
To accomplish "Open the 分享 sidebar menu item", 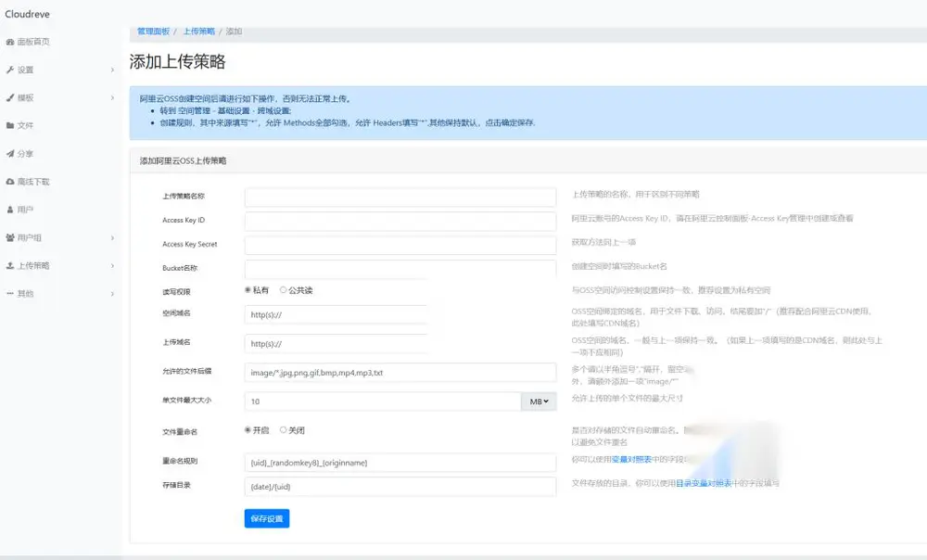I will coord(25,154).
